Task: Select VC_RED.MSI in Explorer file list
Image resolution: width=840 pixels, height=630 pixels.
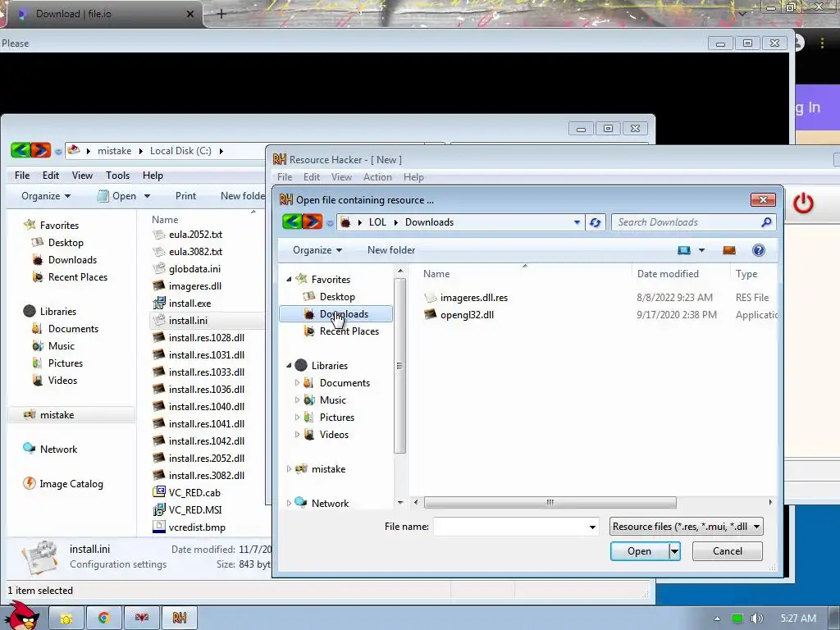Action: point(187,510)
